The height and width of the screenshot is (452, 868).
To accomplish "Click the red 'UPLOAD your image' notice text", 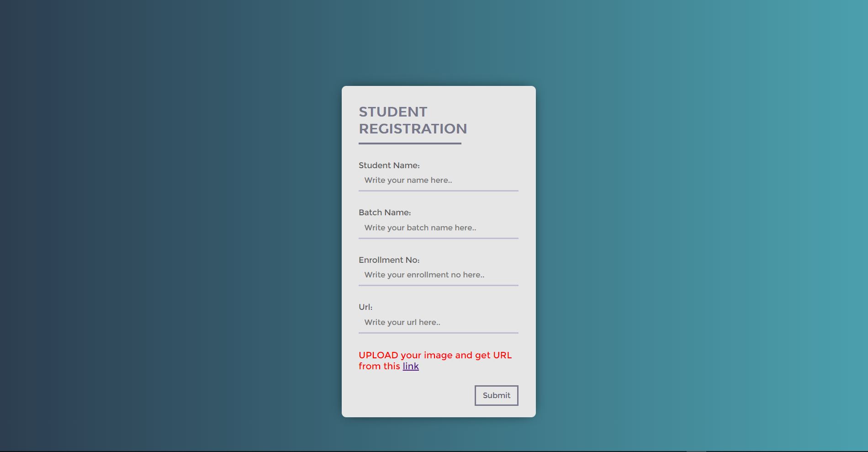I will click(x=435, y=361).
